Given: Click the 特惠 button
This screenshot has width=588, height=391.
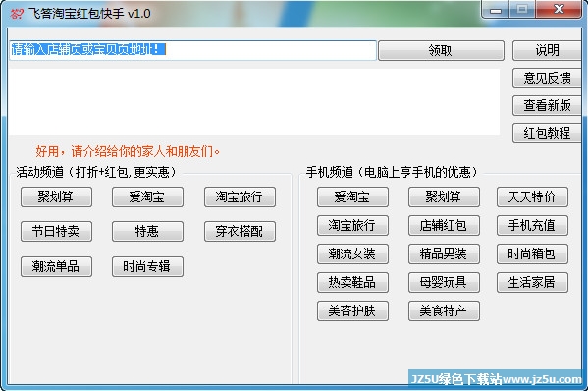Looking at the screenshot, I should pyautogui.click(x=148, y=231).
